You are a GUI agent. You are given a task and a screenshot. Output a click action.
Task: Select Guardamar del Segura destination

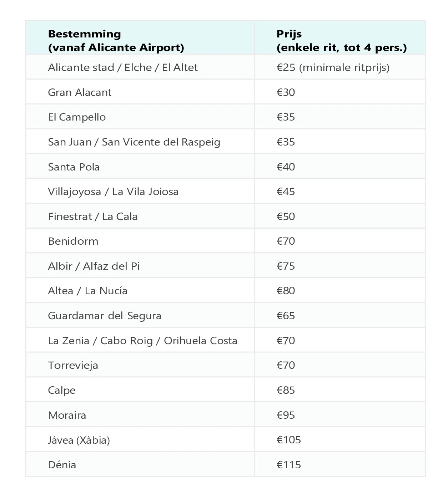pyautogui.click(x=104, y=316)
